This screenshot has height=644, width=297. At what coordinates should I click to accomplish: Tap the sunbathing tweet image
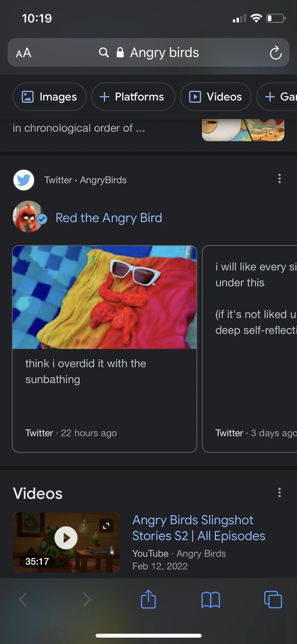coord(104,297)
